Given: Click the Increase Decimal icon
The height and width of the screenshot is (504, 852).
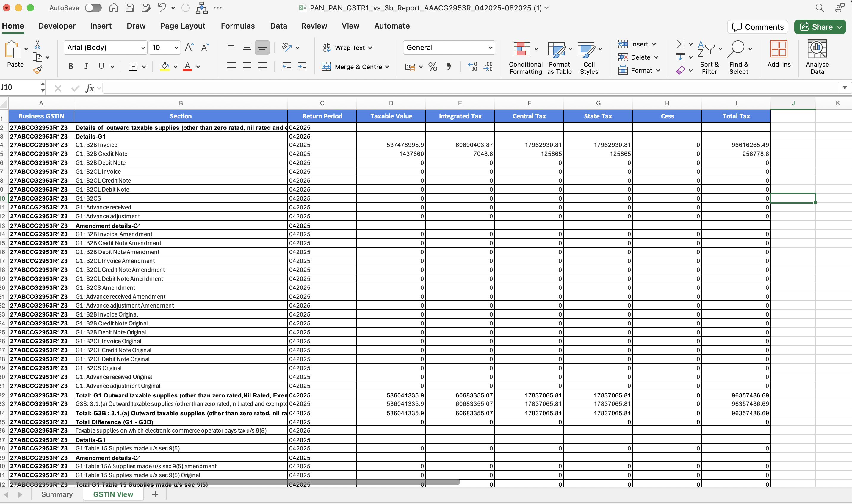Looking at the screenshot, I should coord(472,67).
